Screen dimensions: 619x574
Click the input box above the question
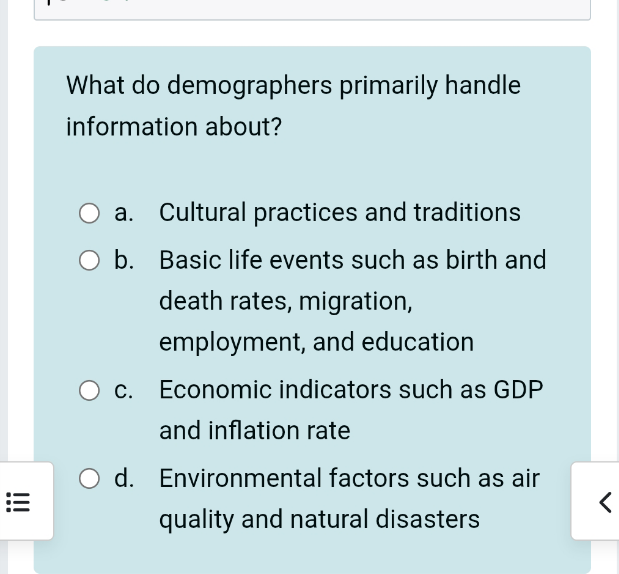click(x=312, y=9)
